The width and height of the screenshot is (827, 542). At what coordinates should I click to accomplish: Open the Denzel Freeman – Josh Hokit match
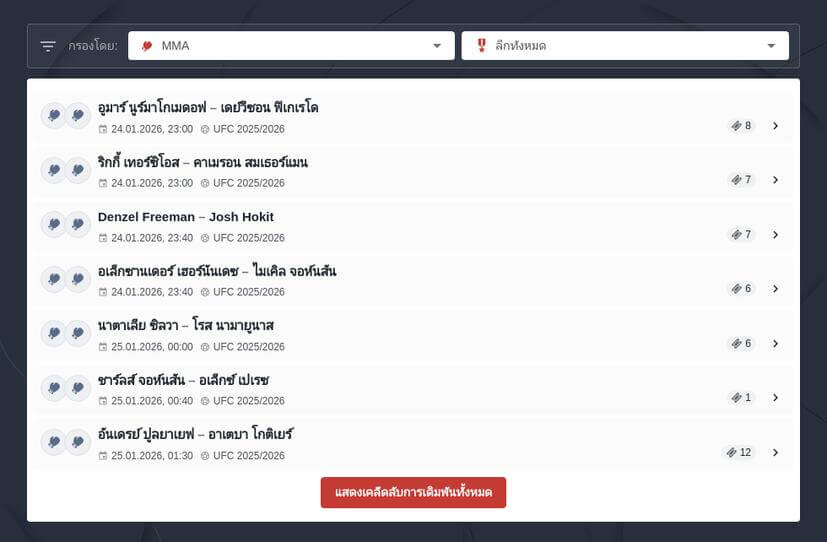[186, 217]
